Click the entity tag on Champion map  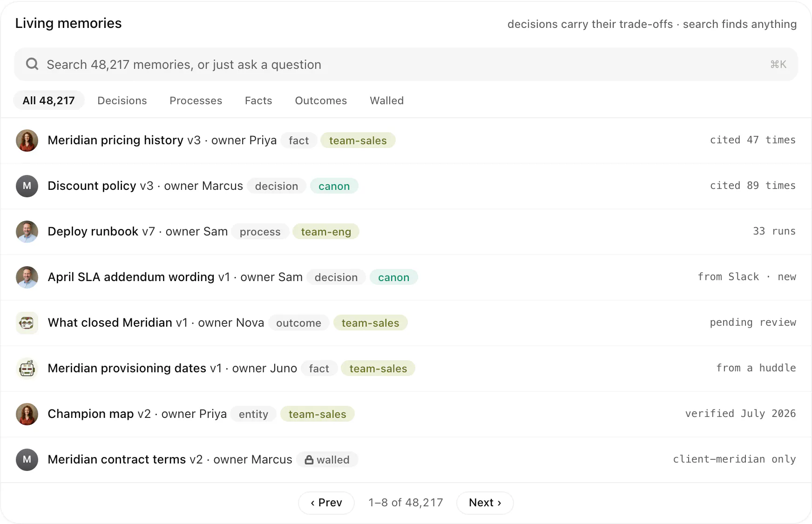[x=253, y=414]
